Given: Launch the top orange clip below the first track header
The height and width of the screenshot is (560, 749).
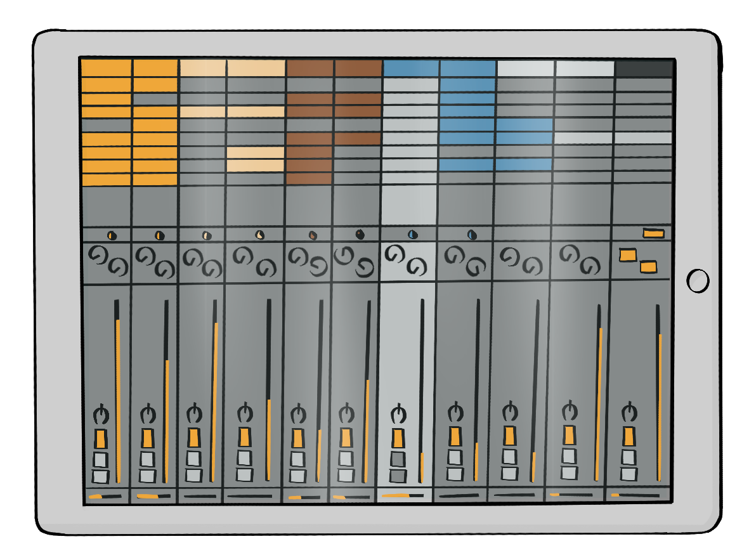Looking at the screenshot, I should point(106,85).
